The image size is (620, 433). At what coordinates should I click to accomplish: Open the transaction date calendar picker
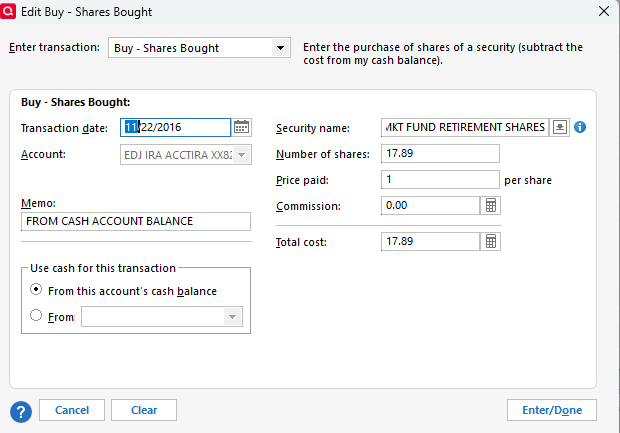(241, 127)
